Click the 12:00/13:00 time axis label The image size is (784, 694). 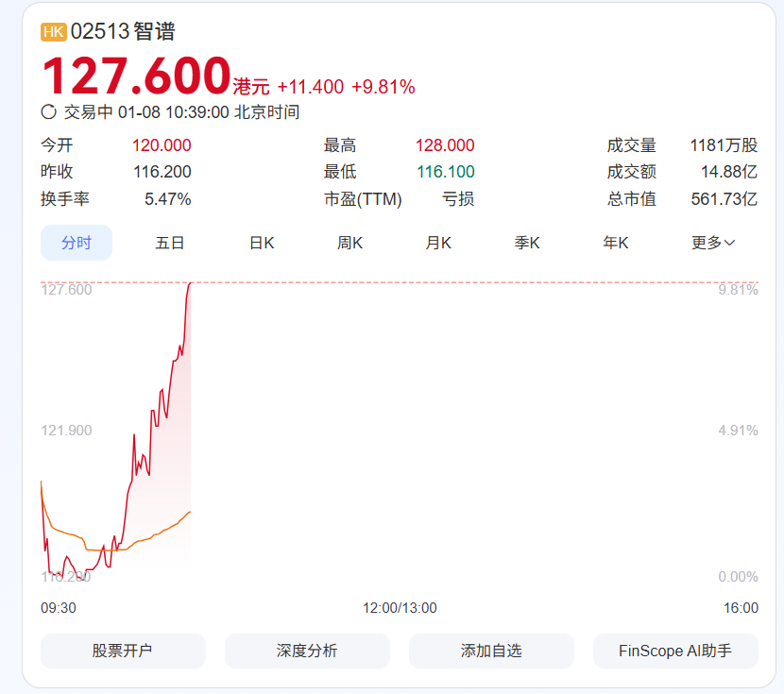pos(400,608)
